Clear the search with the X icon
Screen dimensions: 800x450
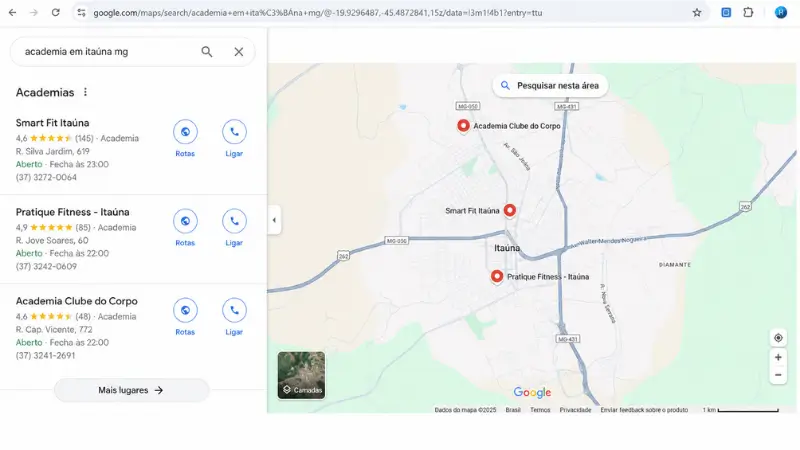(239, 52)
